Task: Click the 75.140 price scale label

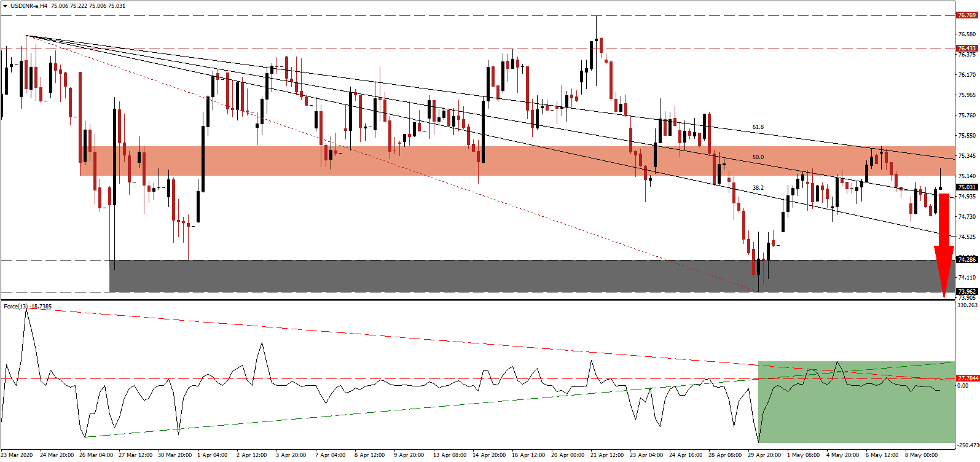Action: [967, 176]
